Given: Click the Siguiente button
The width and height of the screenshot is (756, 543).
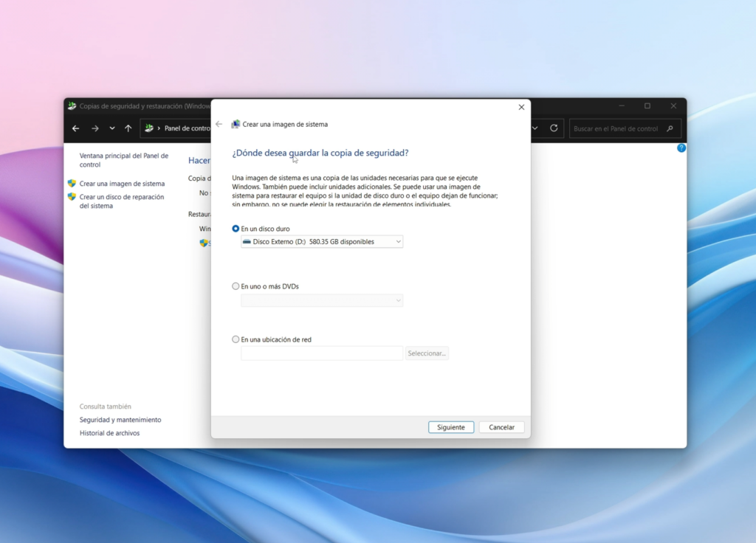Looking at the screenshot, I should [x=450, y=427].
